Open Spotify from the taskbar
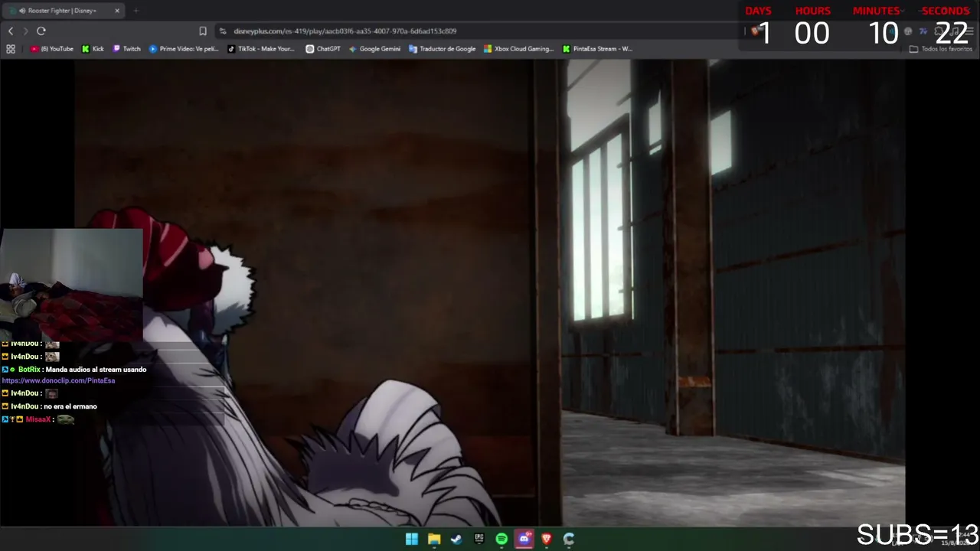Viewport: 980px width, 551px height. (x=501, y=539)
